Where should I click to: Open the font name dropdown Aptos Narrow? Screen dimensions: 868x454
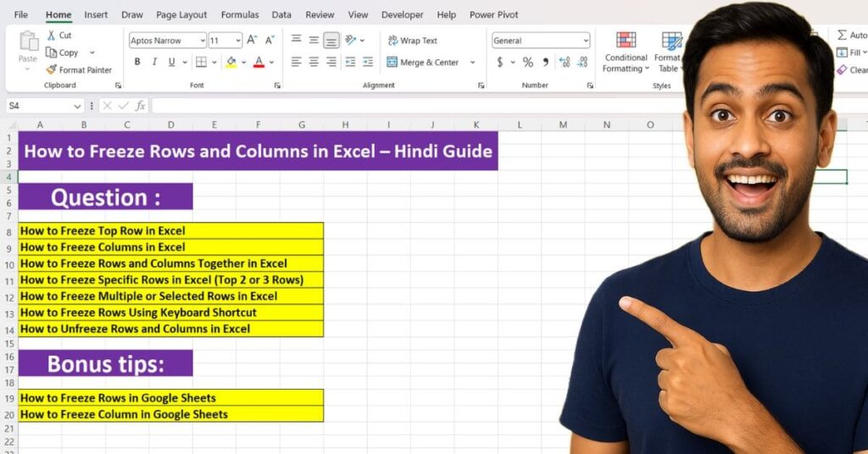click(x=203, y=41)
